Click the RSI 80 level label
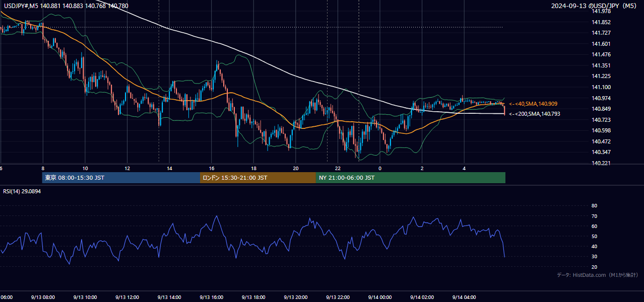The image size is (644, 302). (x=594, y=206)
